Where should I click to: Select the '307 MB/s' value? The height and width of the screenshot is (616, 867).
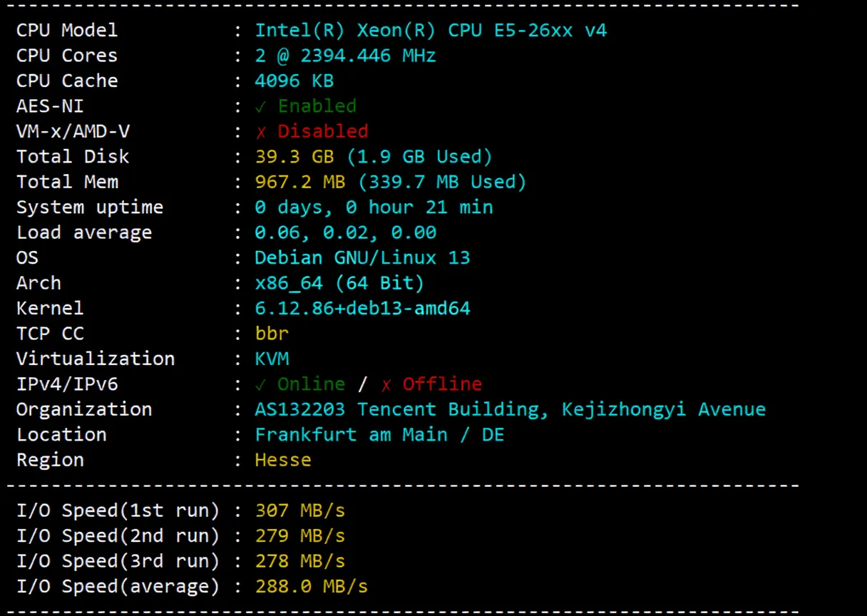[x=300, y=510]
